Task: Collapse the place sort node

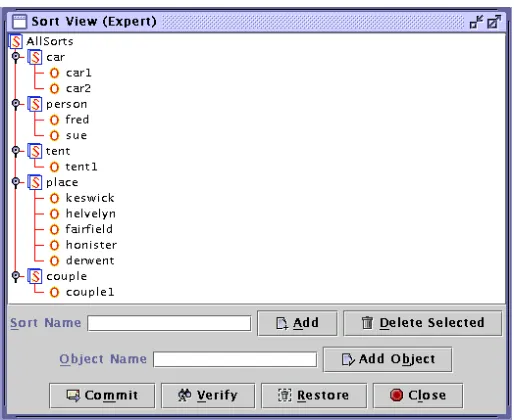Action: [x=16, y=182]
